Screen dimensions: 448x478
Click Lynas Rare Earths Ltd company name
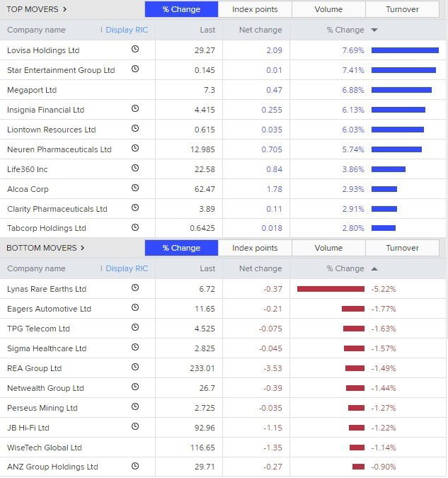point(47,289)
